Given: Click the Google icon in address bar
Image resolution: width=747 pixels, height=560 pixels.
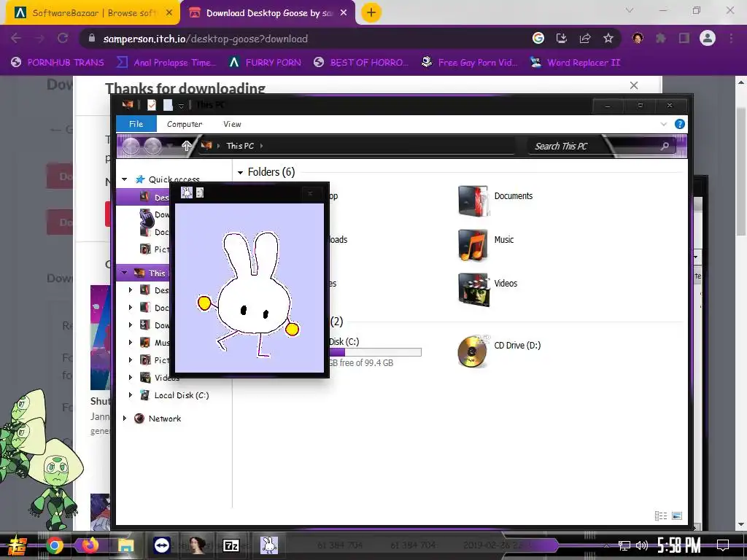Looking at the screenshot, I should (538, 38).
